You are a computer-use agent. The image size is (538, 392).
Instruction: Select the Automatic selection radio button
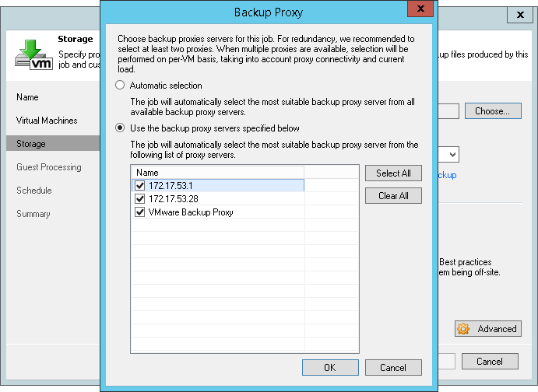click(x=120, y=86)
